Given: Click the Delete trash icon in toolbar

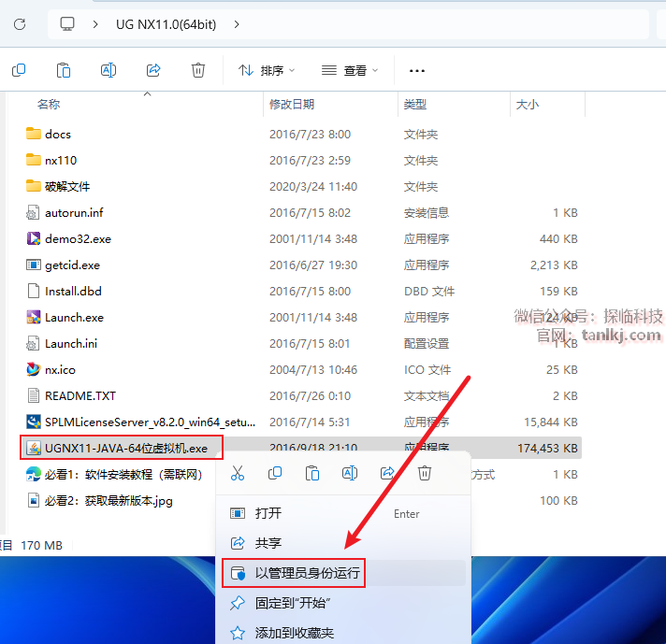Looking at the screenshot, I should [198, 70].
